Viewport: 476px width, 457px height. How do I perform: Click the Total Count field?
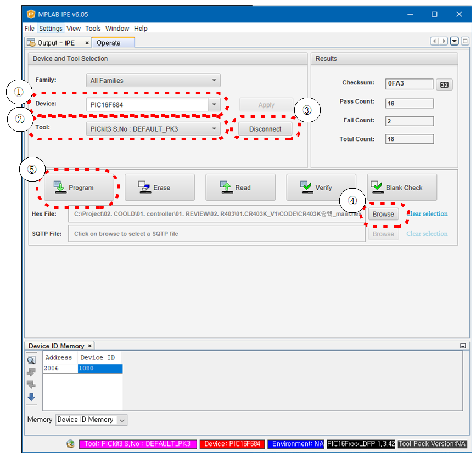(x=410, y=139)
